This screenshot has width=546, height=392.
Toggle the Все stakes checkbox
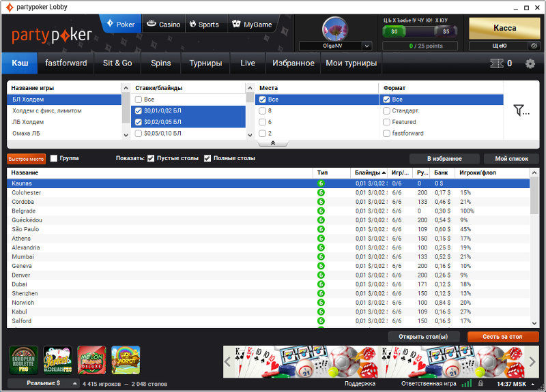click(x=139, y=100)
